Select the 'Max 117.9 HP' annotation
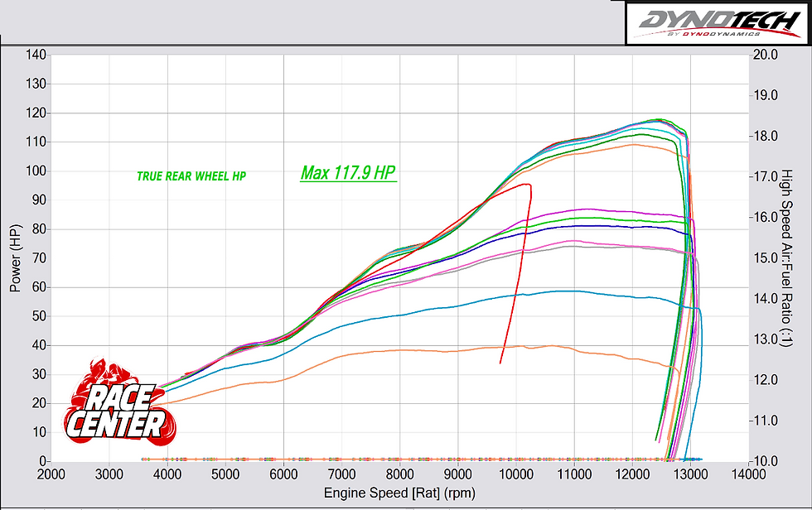 [x=349, y=173]
